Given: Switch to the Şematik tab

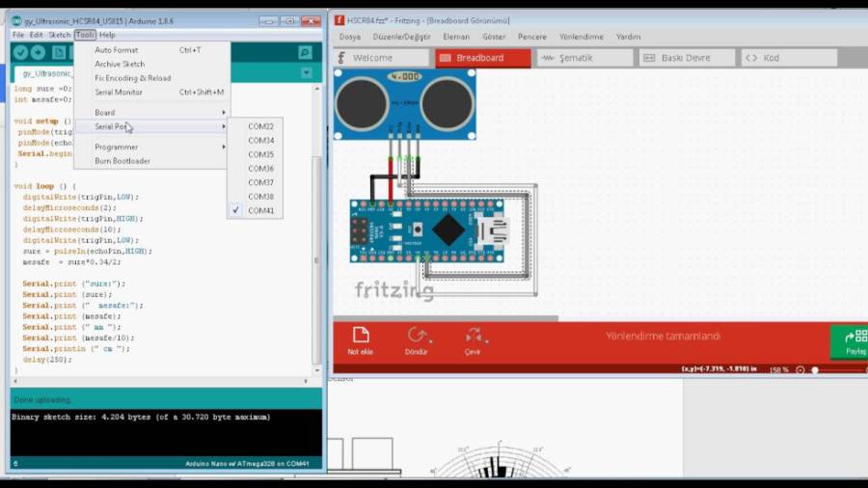Looking at the screenshot, I should [x=584, y=58].
